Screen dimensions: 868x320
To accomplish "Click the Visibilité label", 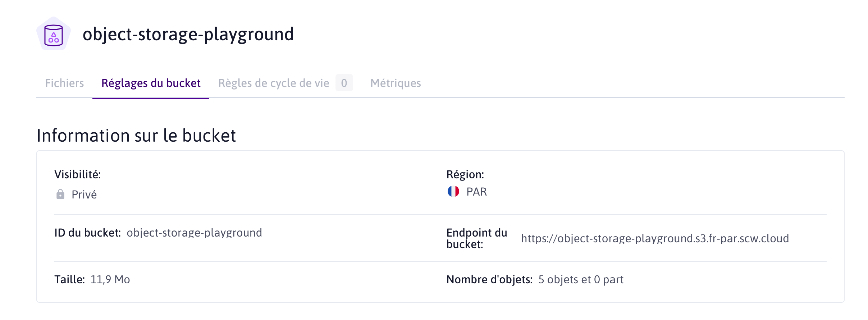I will point(77,174).
